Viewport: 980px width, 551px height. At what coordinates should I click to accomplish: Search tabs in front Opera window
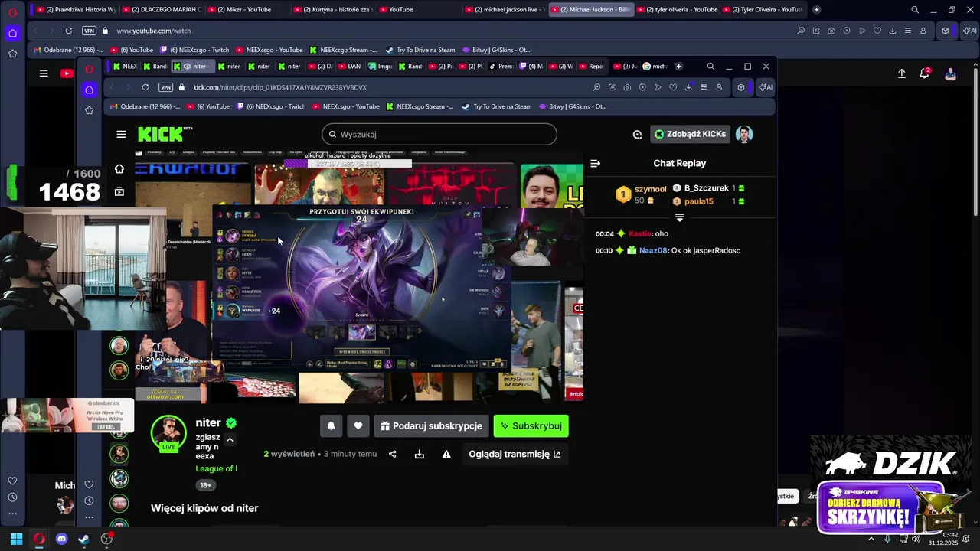tap(710, 67)
